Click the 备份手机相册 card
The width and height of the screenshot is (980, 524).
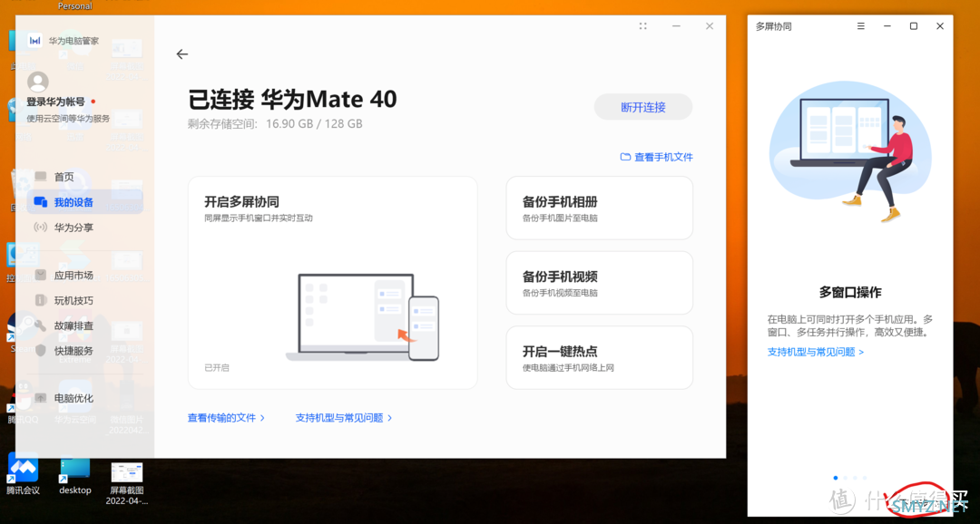tap(600, 208)
